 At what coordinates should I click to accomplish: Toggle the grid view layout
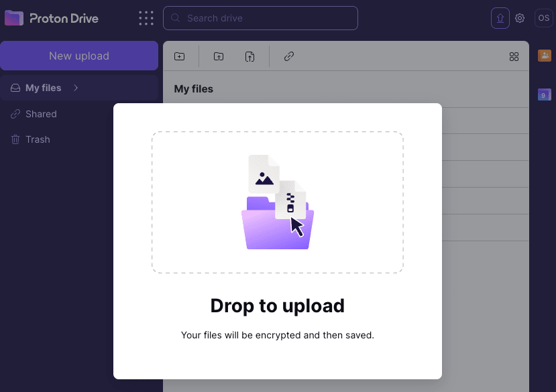(x=514, y=56)
